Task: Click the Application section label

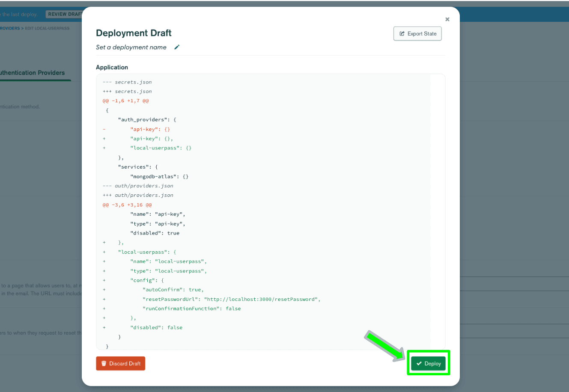Action: pyautogui.click(x=112, y=67)
